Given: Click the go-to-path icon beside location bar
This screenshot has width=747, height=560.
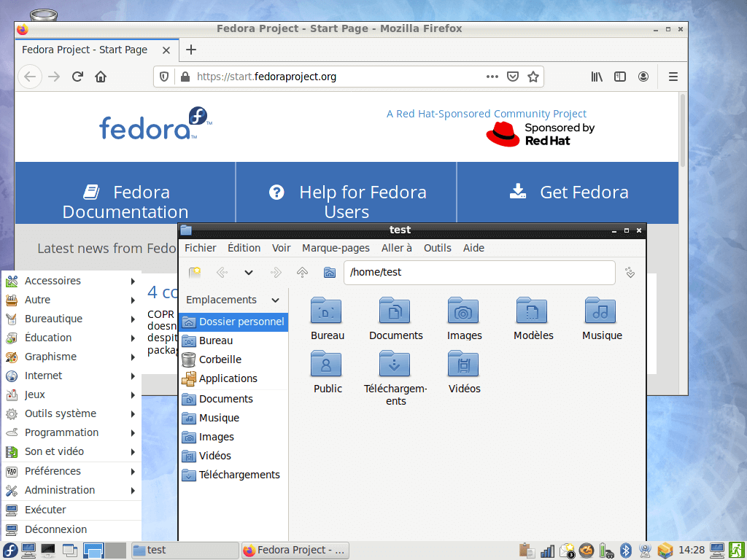Looking at the screenshot, I should pos(630,273).
